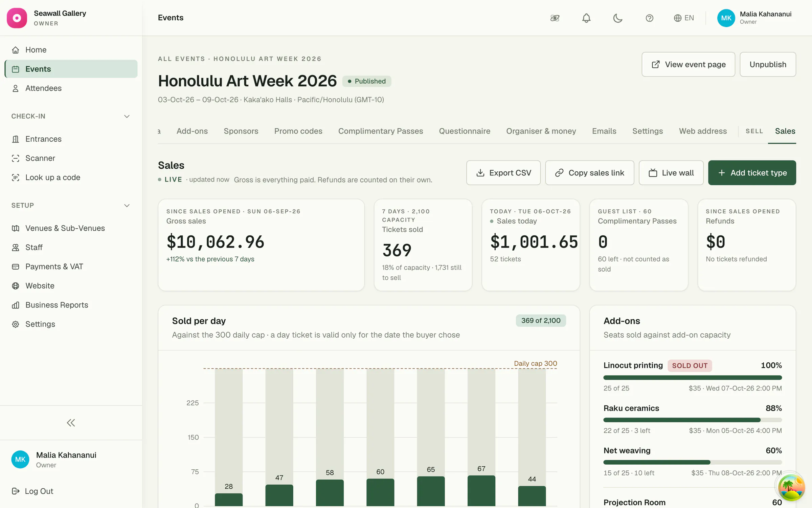
Task: Log Out from the sidebar
Action: click(32, 491)
